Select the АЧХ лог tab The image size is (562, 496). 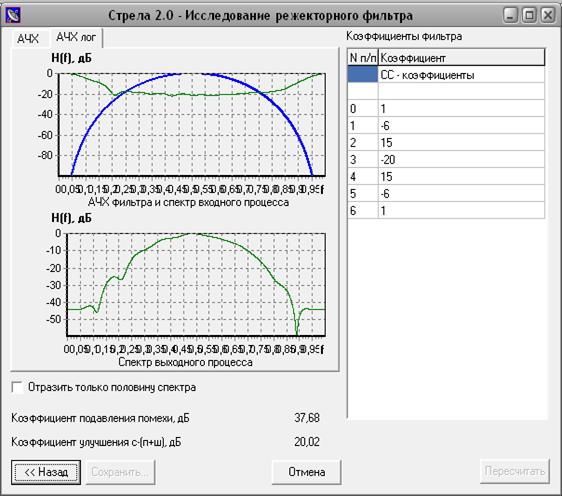pyautogui.click(x=76, y=37)
